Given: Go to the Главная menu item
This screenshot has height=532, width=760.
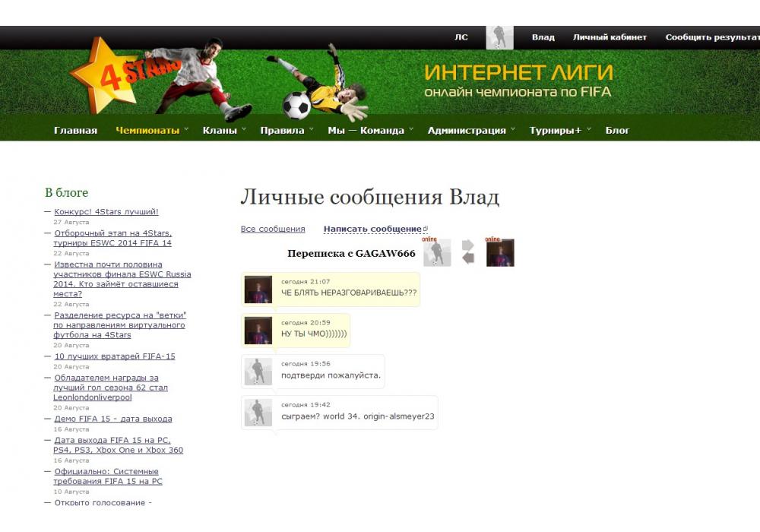Looking at the screenshot, I should click(75, 130).
